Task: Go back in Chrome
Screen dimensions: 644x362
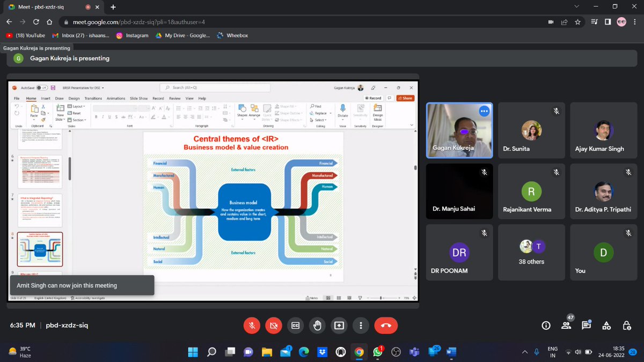Action: [10, 22]
